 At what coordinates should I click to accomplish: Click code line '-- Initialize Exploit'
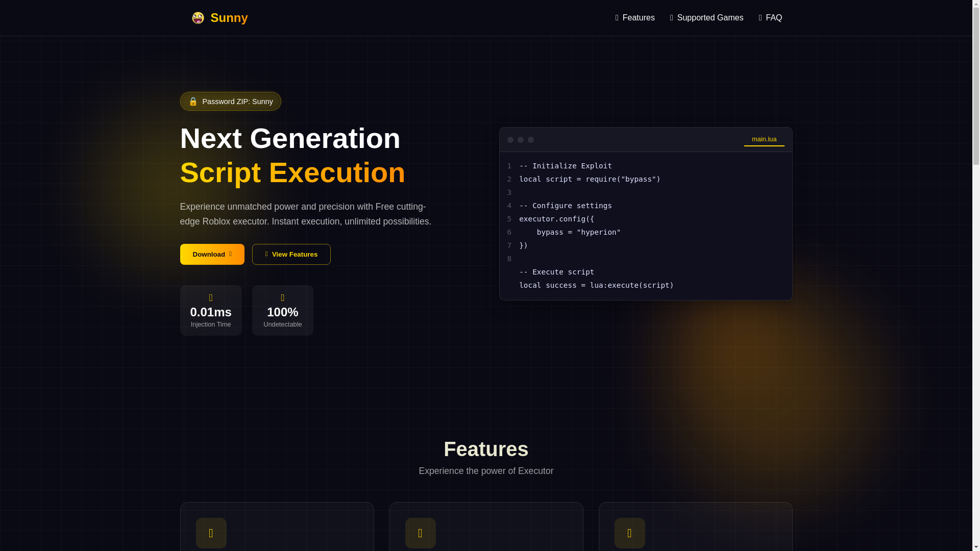click(x=565, y=166)
